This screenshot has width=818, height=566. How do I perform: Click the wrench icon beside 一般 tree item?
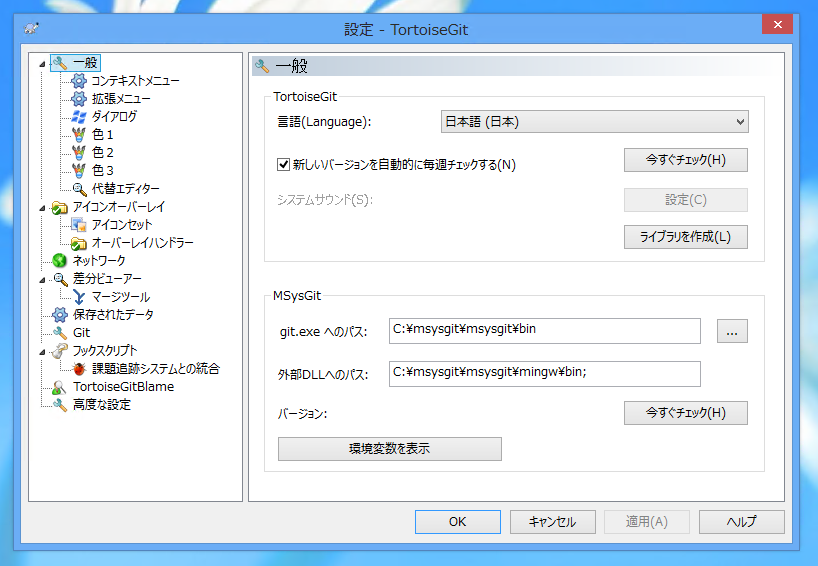coord(60,63)
